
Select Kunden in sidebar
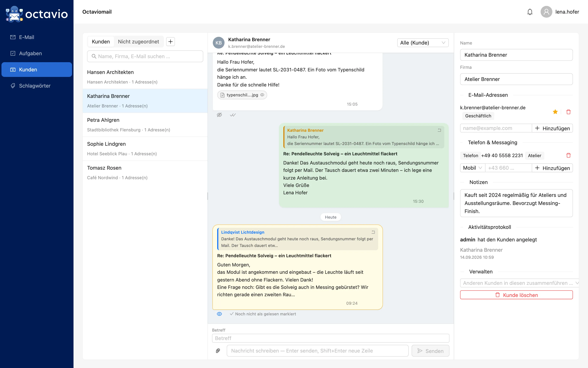tap(37, 70)
